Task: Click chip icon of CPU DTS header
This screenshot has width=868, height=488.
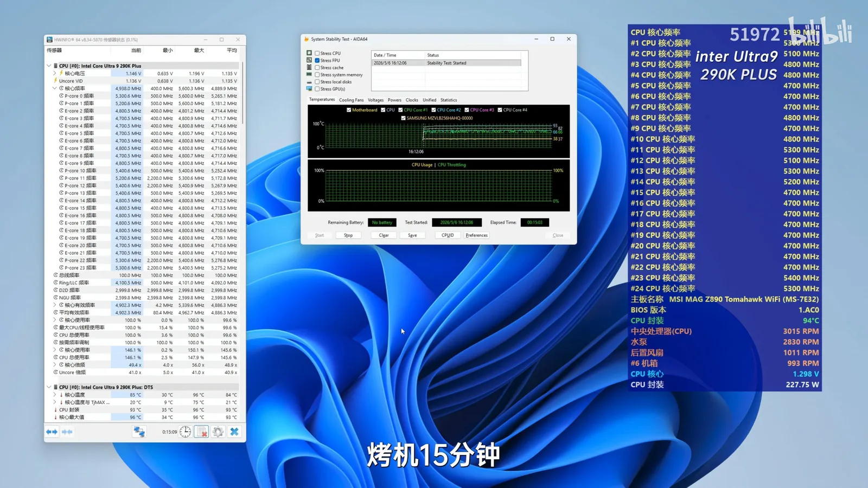Action: pyautogui.click(x=55, y=387)
